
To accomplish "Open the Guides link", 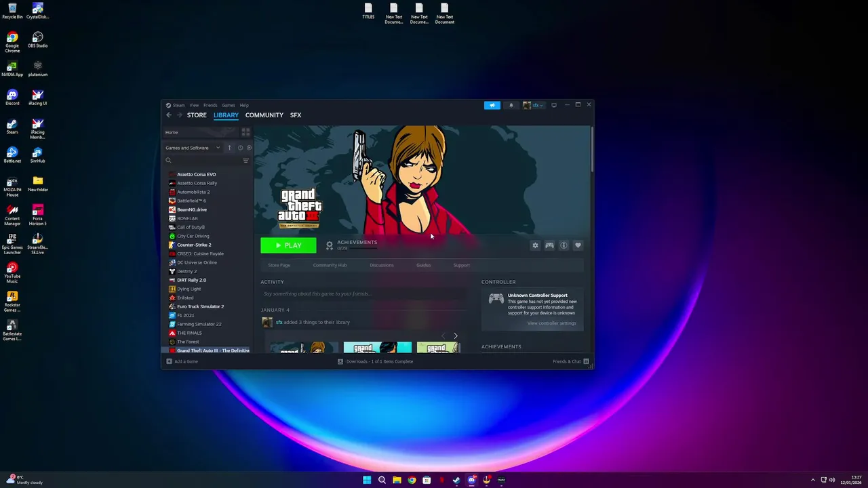I will [424, 265].
